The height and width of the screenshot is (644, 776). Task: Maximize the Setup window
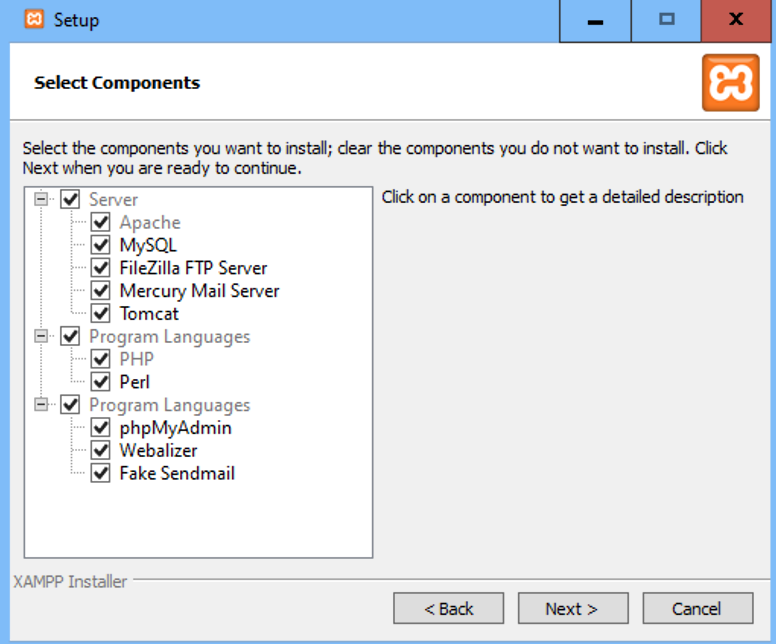point(666,20)
